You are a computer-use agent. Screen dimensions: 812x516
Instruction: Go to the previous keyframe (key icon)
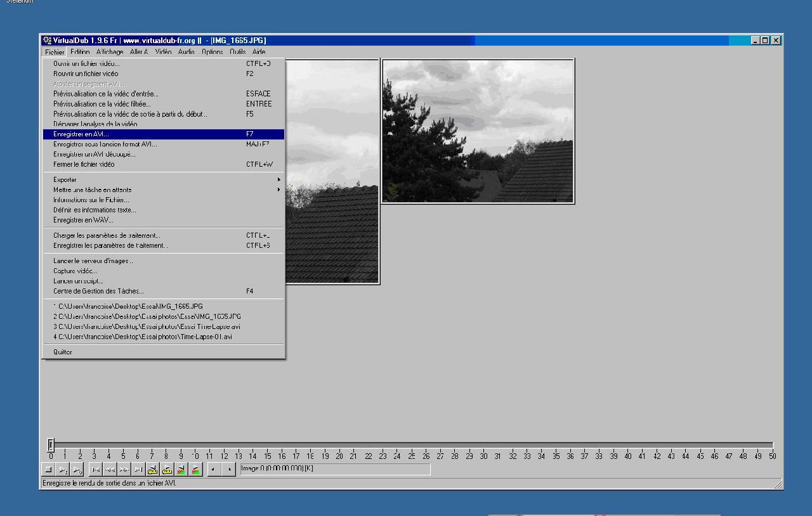pyautogui.click(x=152, y=470)
